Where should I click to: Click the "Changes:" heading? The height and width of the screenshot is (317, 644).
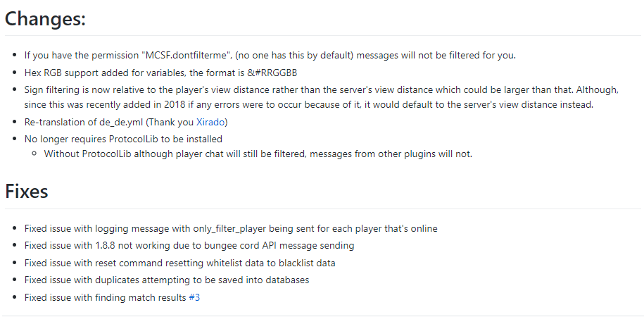click(45, 19)
